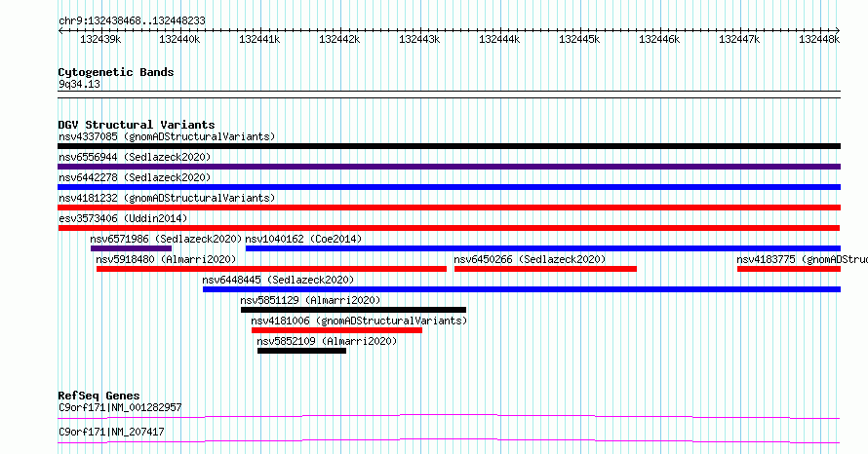Screen dimensions: 868x454
Task: Click the C9orf171 NM_207417 magenta transcript line
Action: (449, 440)
